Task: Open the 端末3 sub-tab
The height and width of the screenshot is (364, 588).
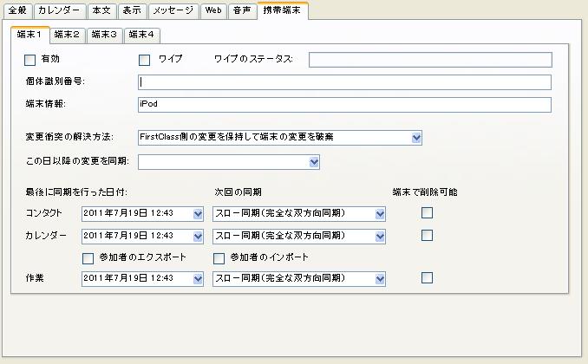Action: [105, 35]
